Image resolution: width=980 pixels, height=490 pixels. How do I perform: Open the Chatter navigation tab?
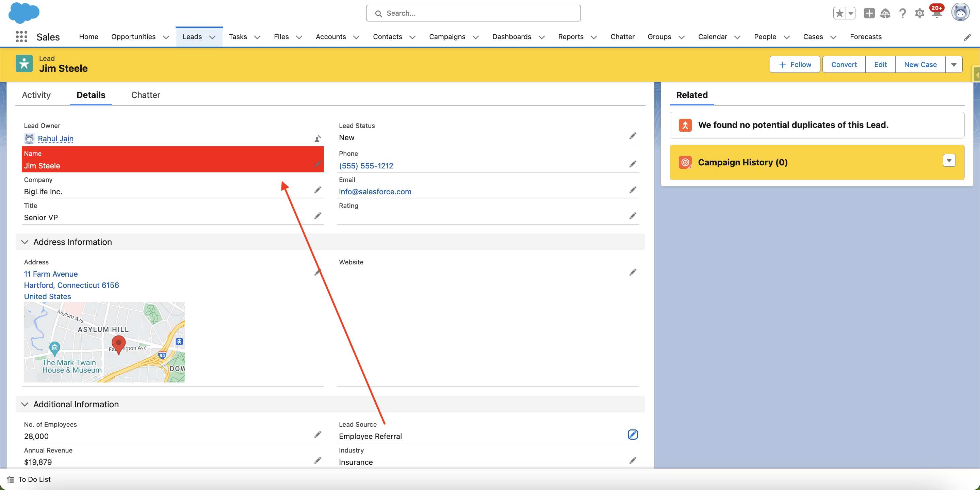pyautogui.click(x=622, y=37)
